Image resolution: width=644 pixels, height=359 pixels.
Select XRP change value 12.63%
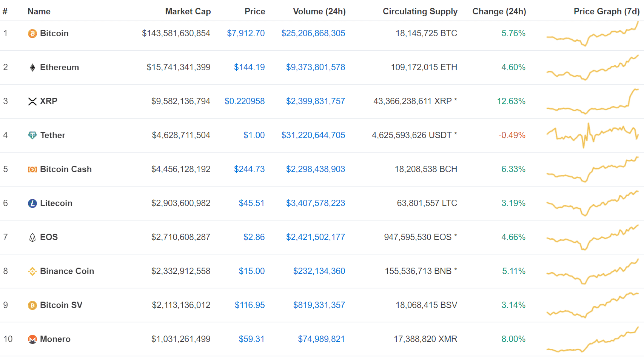click(x=511, y=101)
